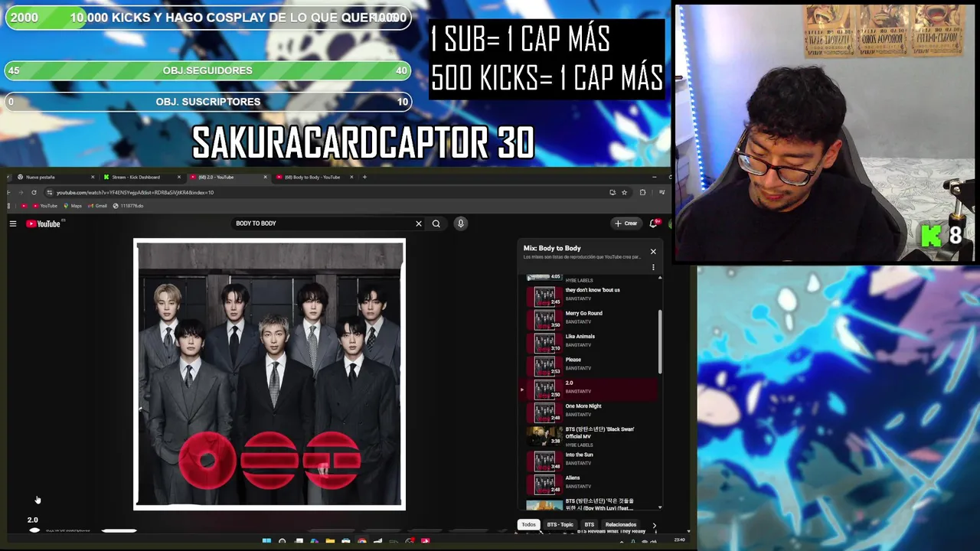Click the Merry Go Round thumbnail

[544, 318]
